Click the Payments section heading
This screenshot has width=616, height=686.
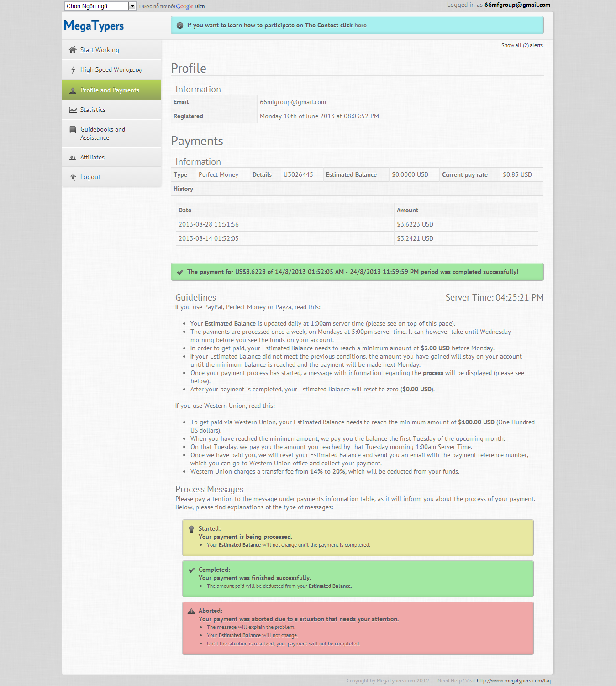coord(197,141)
